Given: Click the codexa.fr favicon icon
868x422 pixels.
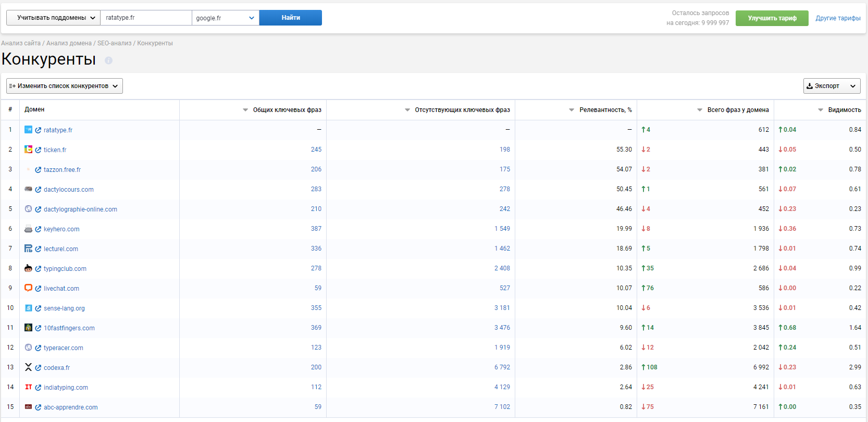Looking at the screenshot, I should click(x=28, y=367).
